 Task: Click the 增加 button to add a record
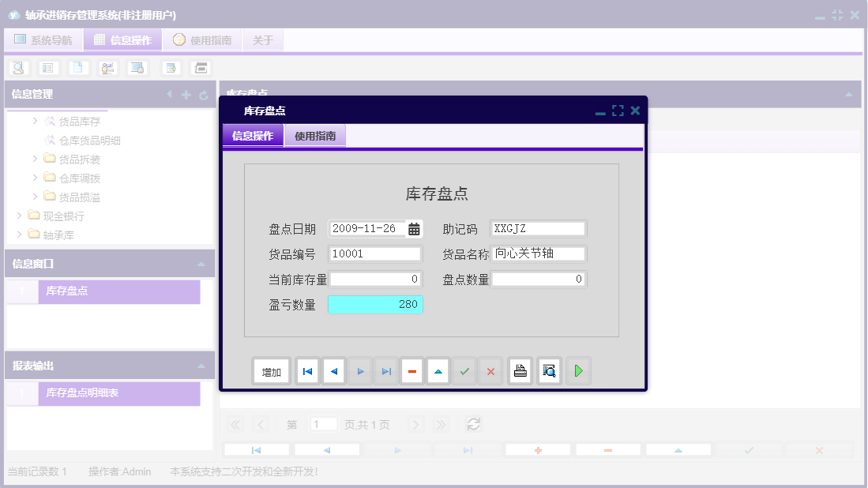pos(271,370)
